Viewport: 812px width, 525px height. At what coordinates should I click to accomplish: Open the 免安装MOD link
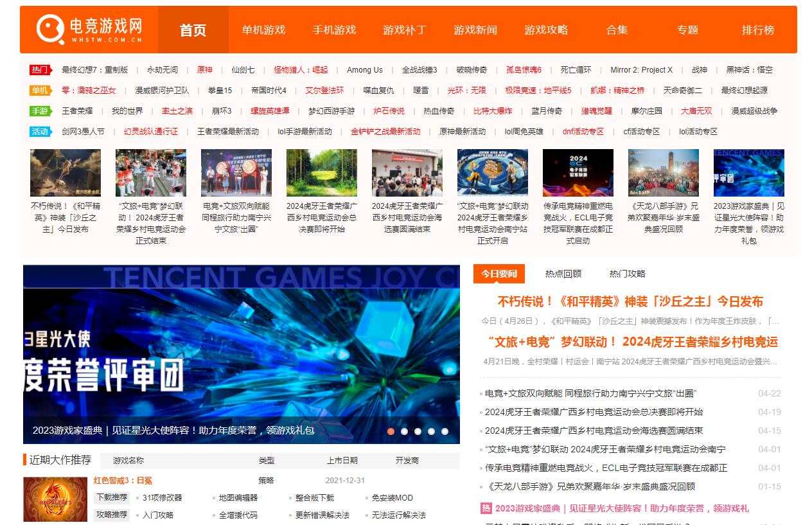(393, 497)
